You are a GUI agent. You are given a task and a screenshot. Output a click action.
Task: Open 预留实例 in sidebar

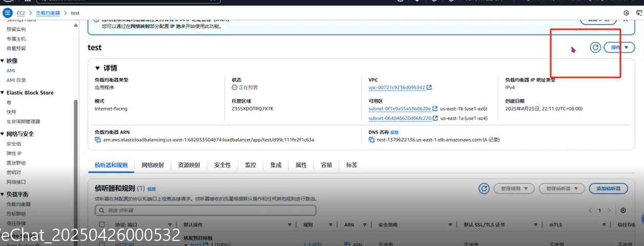(x=16, y=29)
